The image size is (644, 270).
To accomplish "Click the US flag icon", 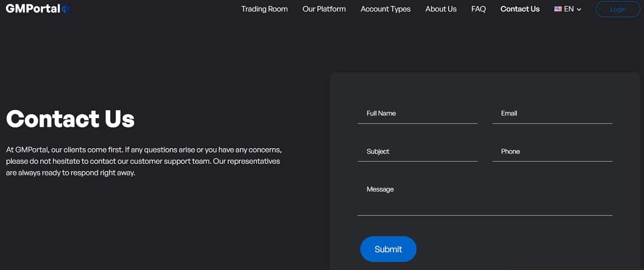I will coord(558,9).
